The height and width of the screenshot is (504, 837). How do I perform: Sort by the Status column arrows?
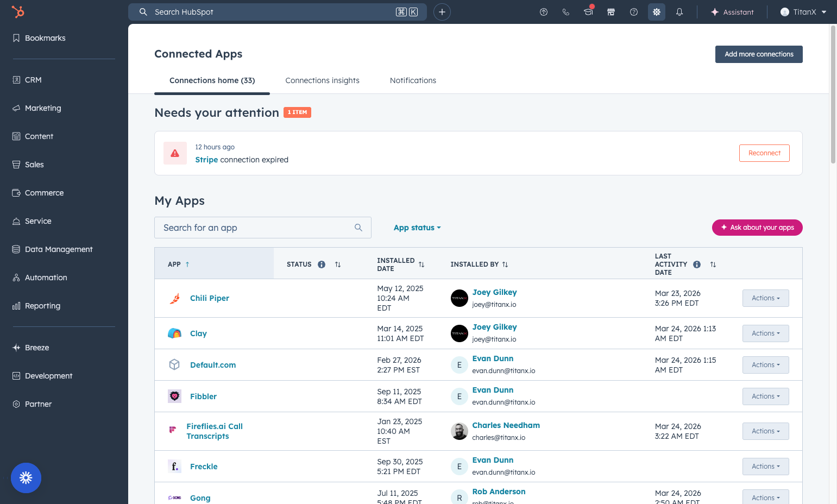[338, 264]
